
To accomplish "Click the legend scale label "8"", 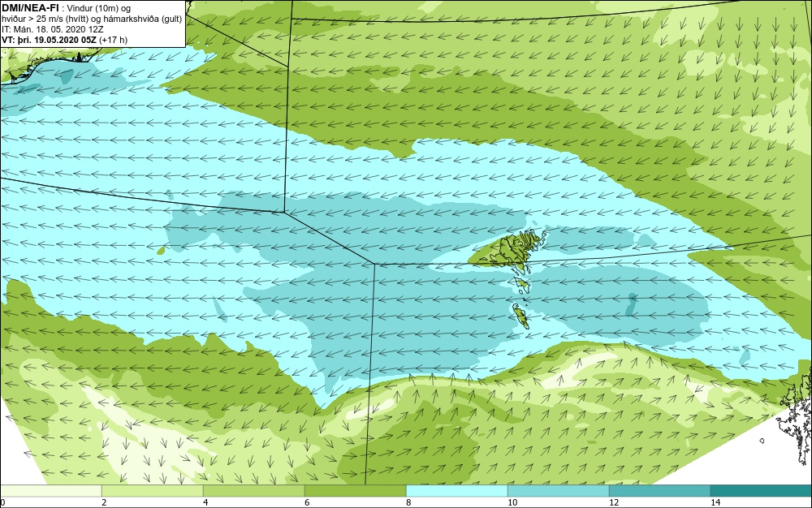I will (x=408, y=502).
